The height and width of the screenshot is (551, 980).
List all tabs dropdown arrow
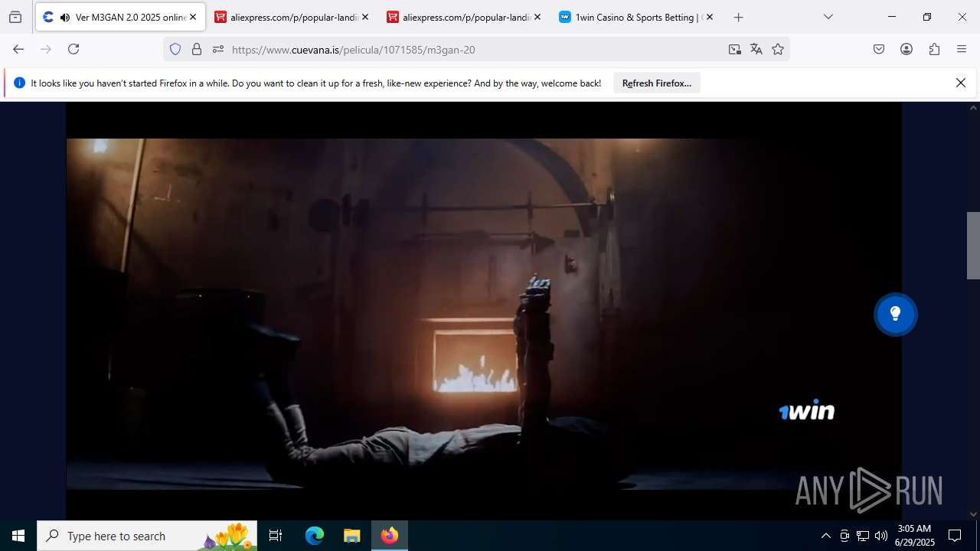coord(828,17)
